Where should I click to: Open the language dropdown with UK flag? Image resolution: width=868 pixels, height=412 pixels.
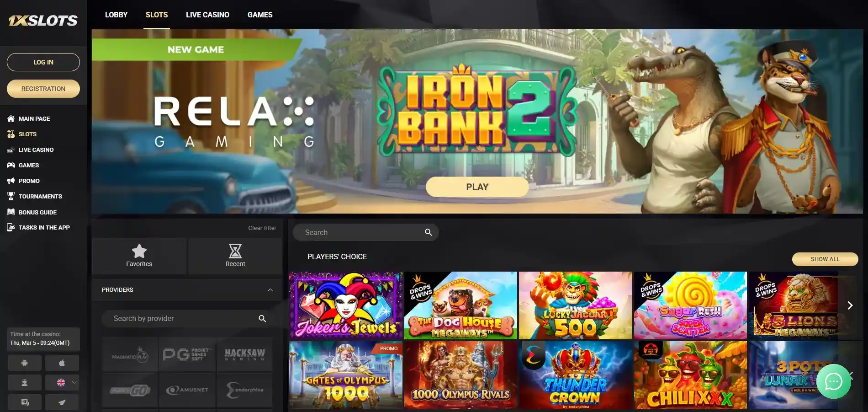click(62, 383)
